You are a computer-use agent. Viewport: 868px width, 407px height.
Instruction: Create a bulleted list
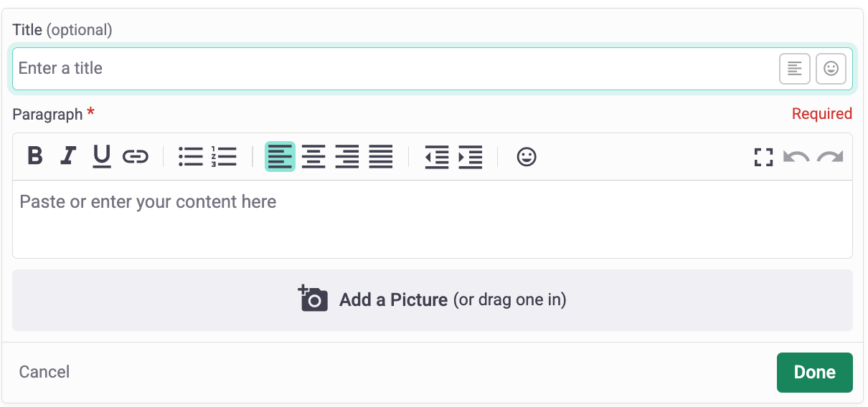click(191, 155)
